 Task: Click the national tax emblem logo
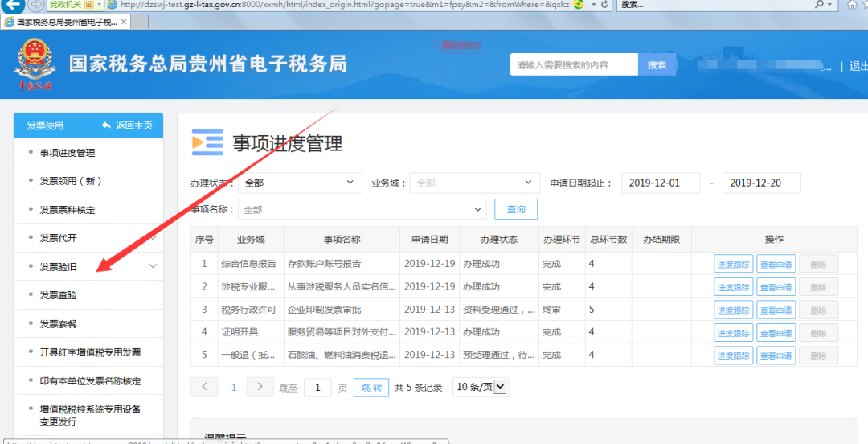pos(35,65)
